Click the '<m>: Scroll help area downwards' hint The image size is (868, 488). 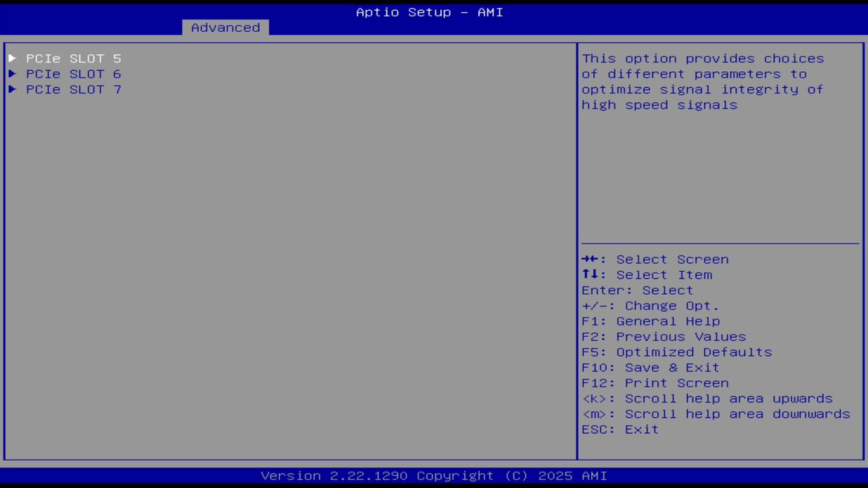pyautogui.click(x=716, y=414)
